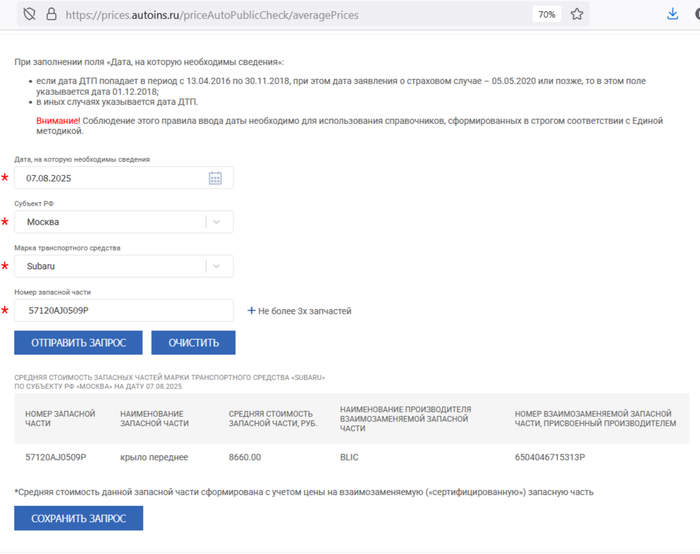Open the calendar date picker icon
Viewport: 700px width, 554px height.
point(215,178)
